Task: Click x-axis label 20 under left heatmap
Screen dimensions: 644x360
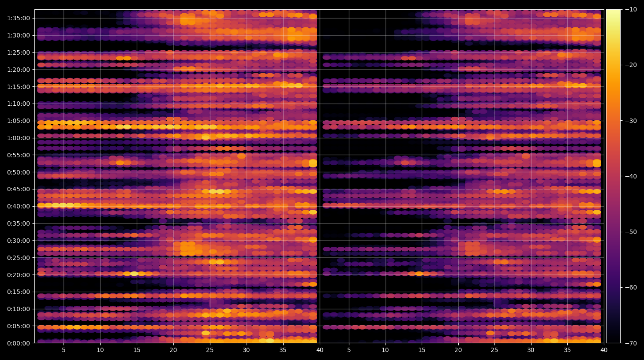Action: point(173,350)
